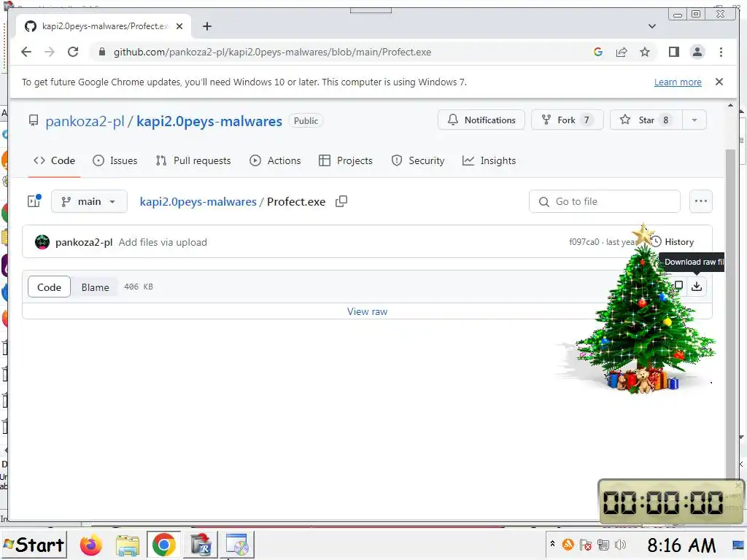The image size is (747, 560).
Task: View file History
Action: (x=672, y=242)
